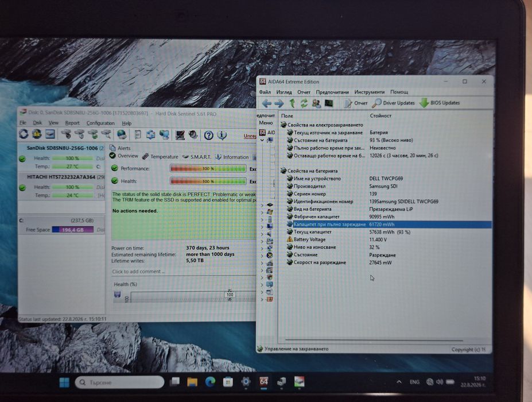Switch to the Information tab
Viewport: 532px width, 402px height.
tap(232, 157)
